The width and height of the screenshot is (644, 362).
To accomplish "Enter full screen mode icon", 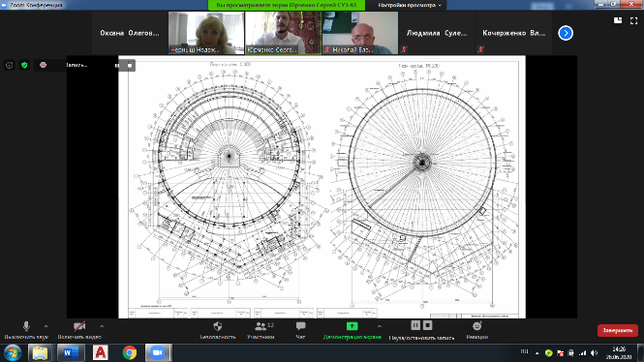I will [633, 20].
